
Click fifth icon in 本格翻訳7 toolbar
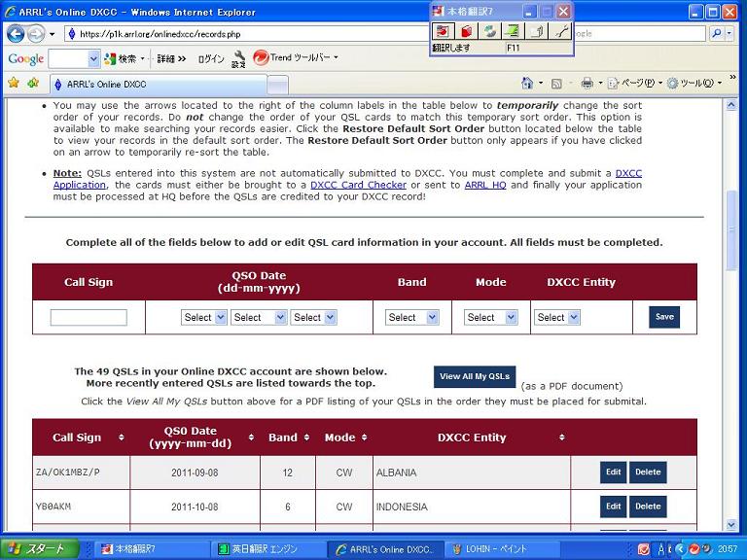click(x=537, y=31)
